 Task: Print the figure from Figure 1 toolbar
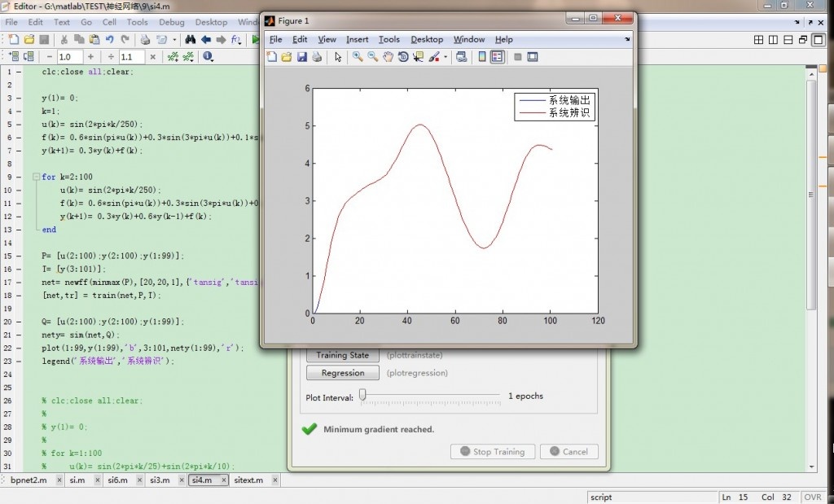317,57
